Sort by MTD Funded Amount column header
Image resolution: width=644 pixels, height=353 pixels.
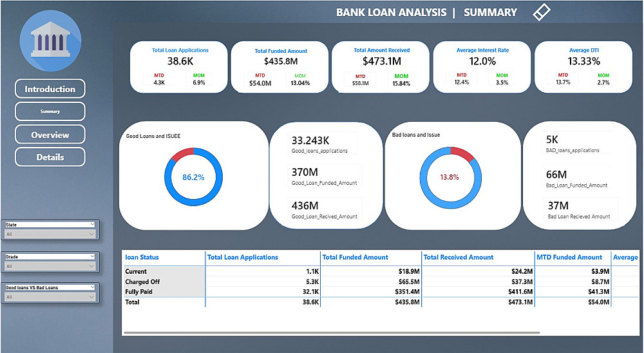(x=569, y=257)
